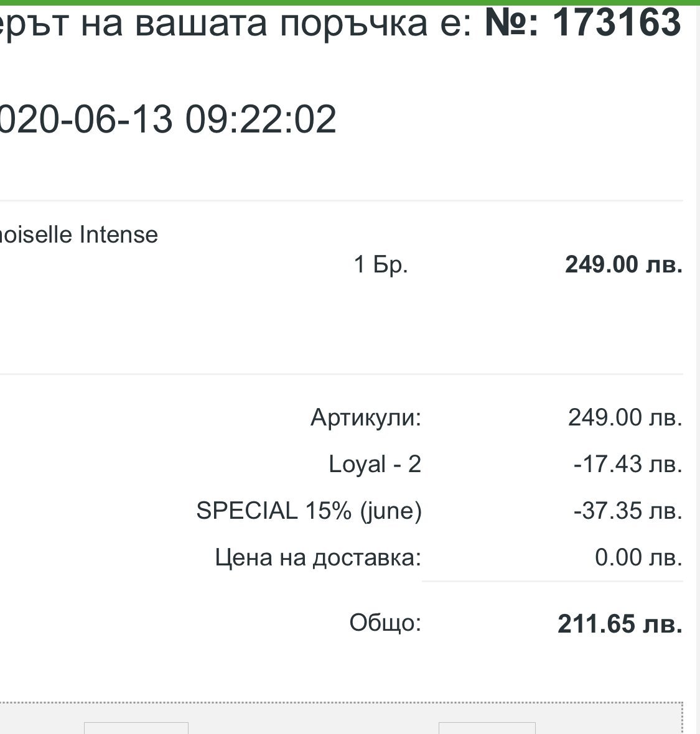
Task: Click the Артикули label
Action: tap(366, 417)
